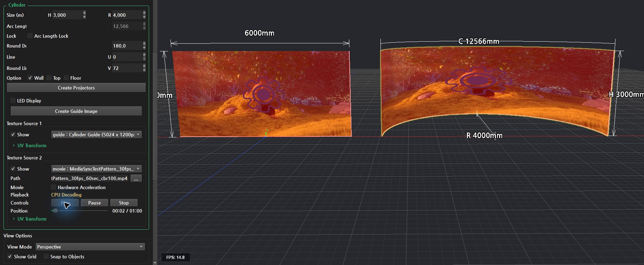Click the Round Line V 72 field
The image size is (644, 265).
click(127, 68)
